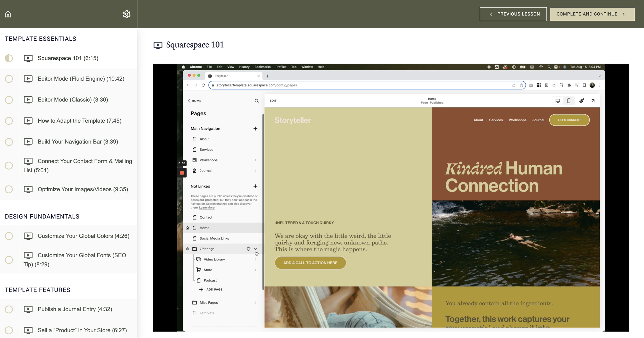Open macOS Spotlight search icon

coord(549,67)
